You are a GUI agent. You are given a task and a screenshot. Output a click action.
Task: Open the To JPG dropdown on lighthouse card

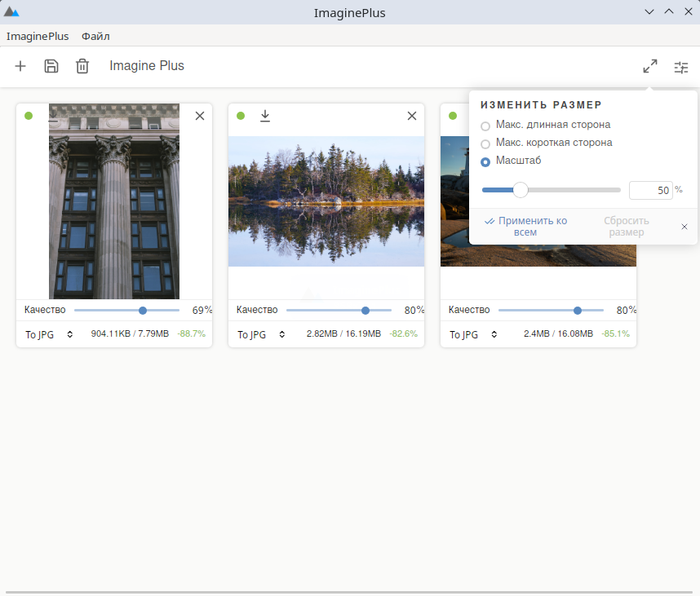click(473, 334)
